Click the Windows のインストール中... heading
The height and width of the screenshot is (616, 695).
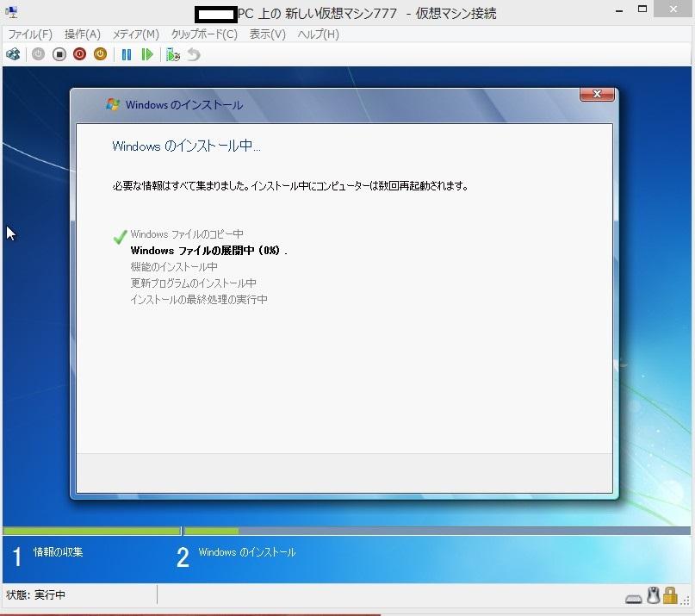(186, 146)
